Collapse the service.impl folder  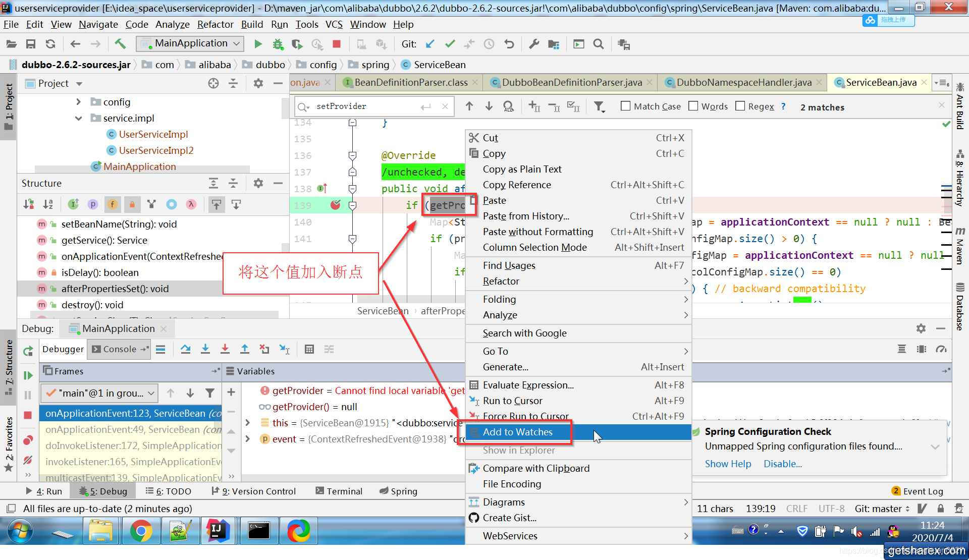78,118
